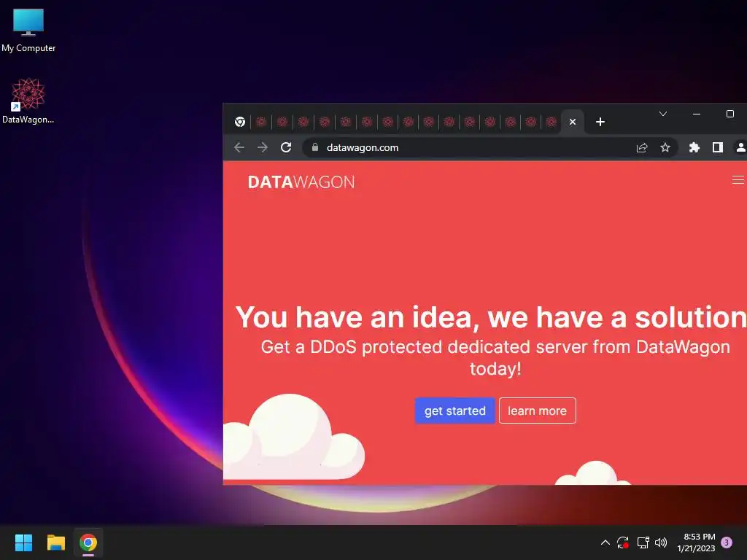Viewport: 747px width, 560px height.
Task: Click Chrome icon in the taskbar
Action: pyautogui.click(x=88, y=542)
